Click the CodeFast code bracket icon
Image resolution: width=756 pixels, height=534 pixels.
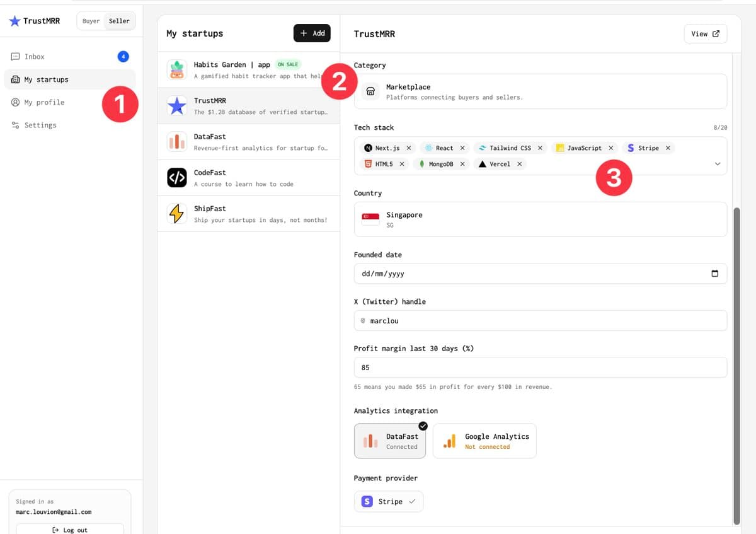(177, 178)
